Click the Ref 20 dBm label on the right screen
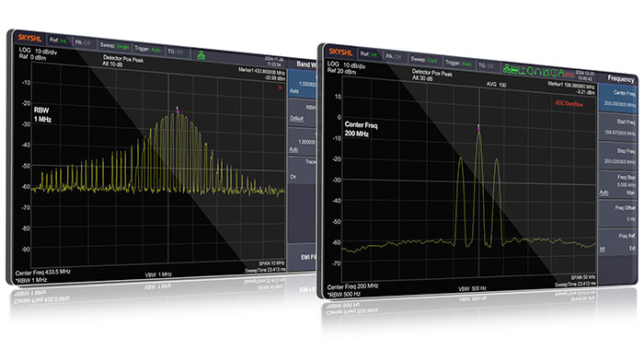Screen dimensions: 644x350 tap(341, 71)
